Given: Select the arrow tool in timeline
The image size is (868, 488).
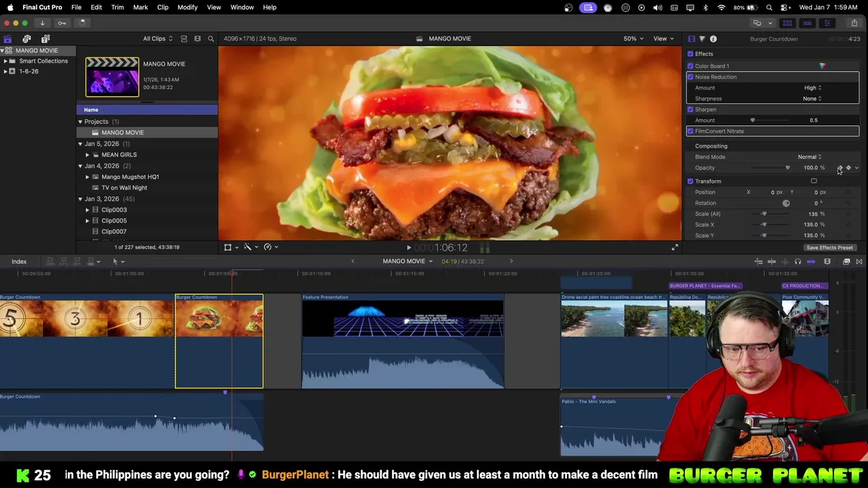Looking at the screenshot, I should [x=117, y=262].
